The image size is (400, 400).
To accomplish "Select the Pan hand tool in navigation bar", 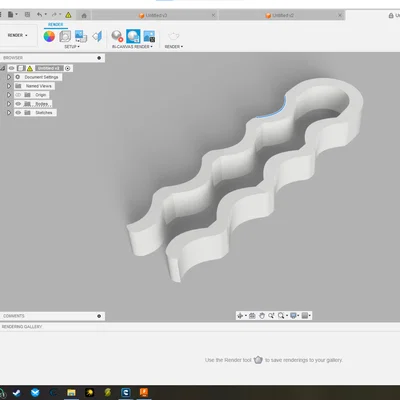I will pos(262,315).
